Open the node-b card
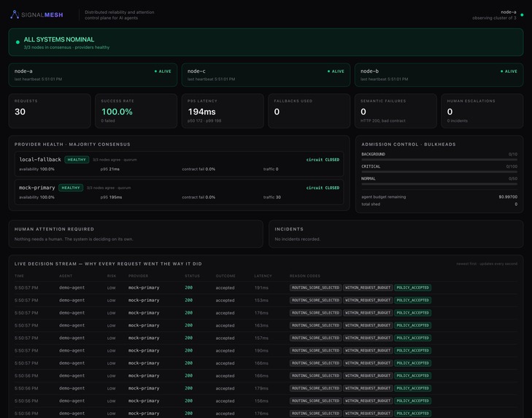 tap(439, 74)
